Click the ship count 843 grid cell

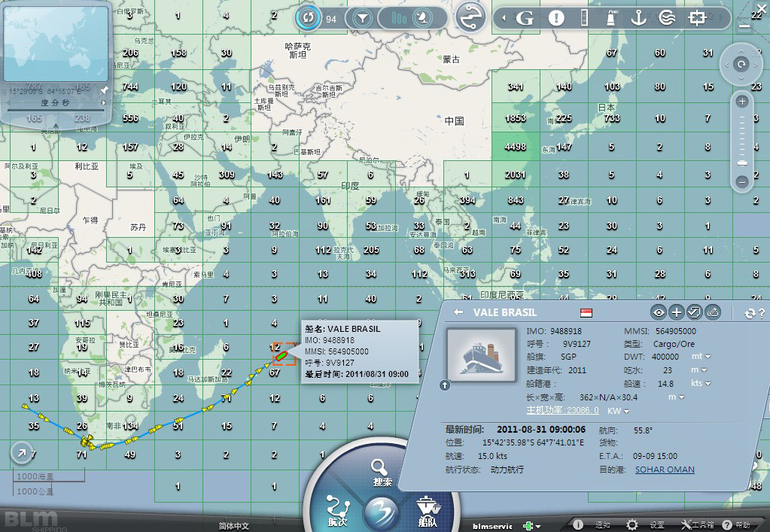(x=515, y=199)
